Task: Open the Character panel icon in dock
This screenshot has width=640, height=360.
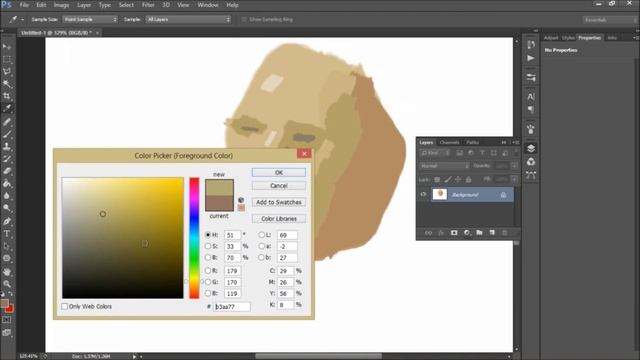Action: tap(531, 97)
